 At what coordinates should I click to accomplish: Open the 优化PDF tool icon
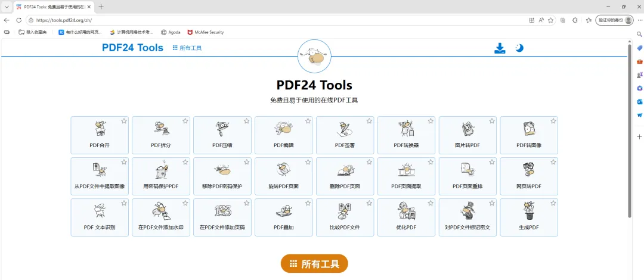click(x=406, y=211)
